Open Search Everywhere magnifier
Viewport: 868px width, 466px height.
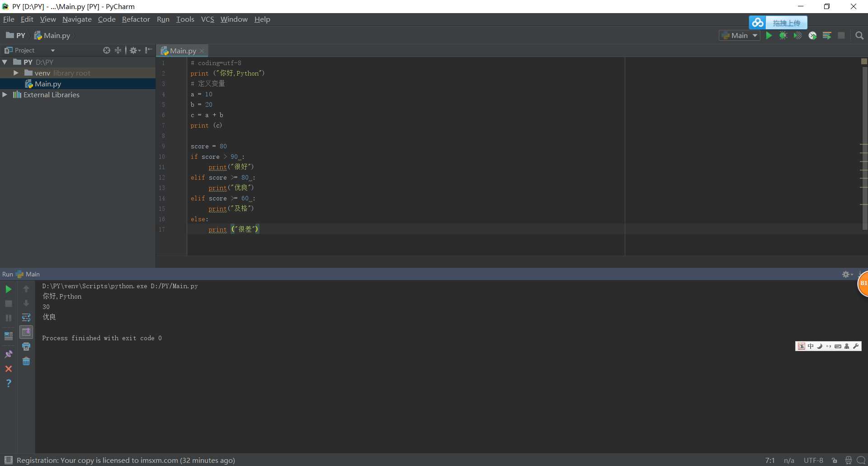click(859, 36)
